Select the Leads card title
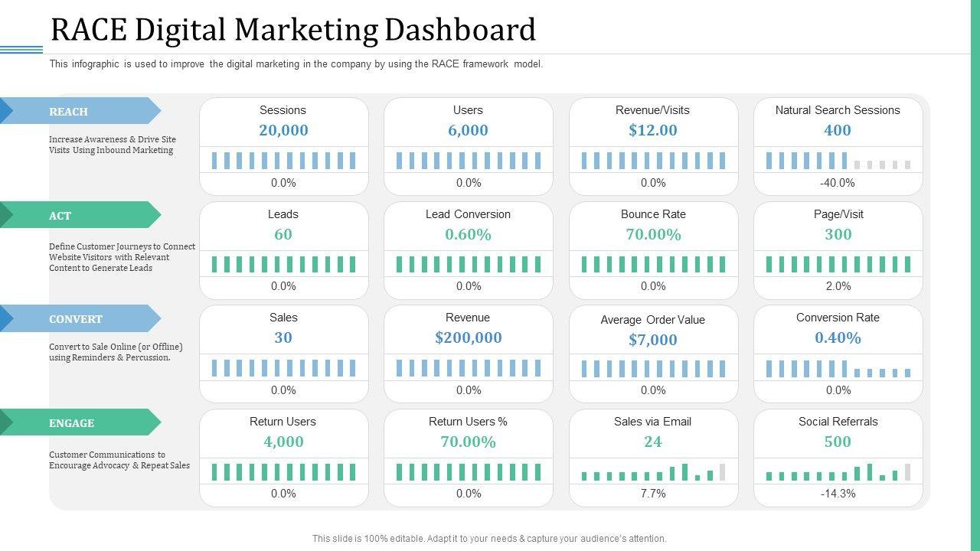The image size is (980, 551). point(283,214)
